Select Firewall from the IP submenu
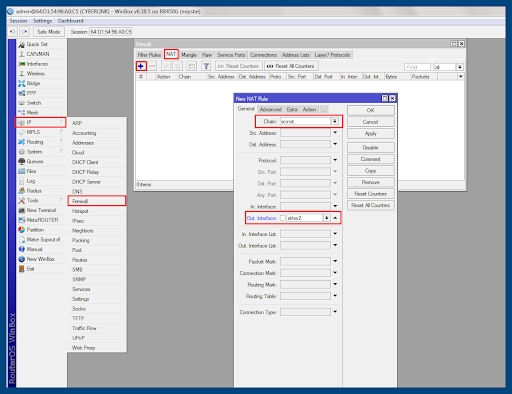This screenshot has width=512, height=394. tap(97, 201)
